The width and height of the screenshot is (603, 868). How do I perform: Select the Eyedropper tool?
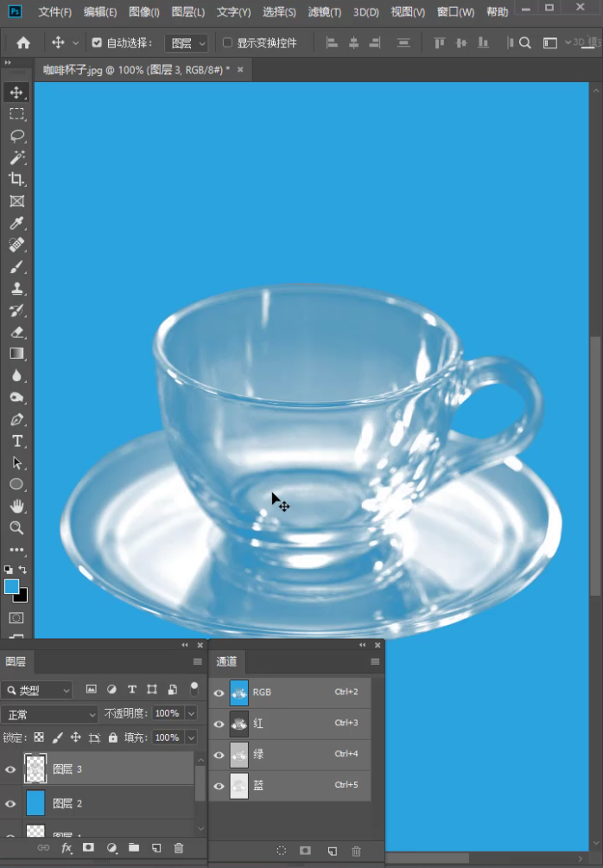point(16,223)
